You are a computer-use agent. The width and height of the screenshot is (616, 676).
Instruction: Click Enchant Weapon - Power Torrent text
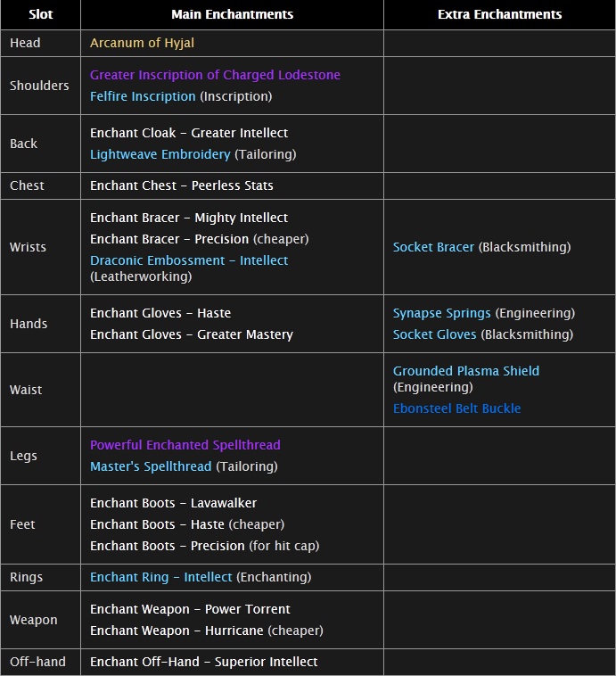click(x=190, y=609)
